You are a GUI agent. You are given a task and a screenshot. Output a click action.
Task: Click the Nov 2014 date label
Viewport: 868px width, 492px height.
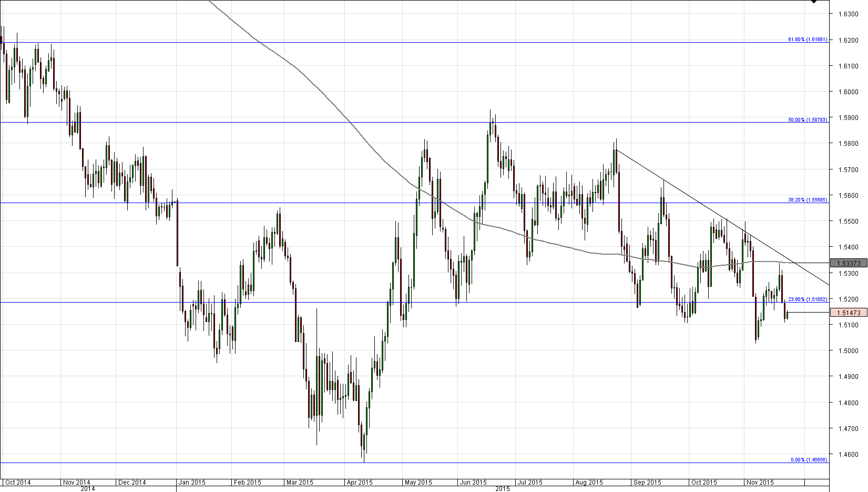[76, 483]
